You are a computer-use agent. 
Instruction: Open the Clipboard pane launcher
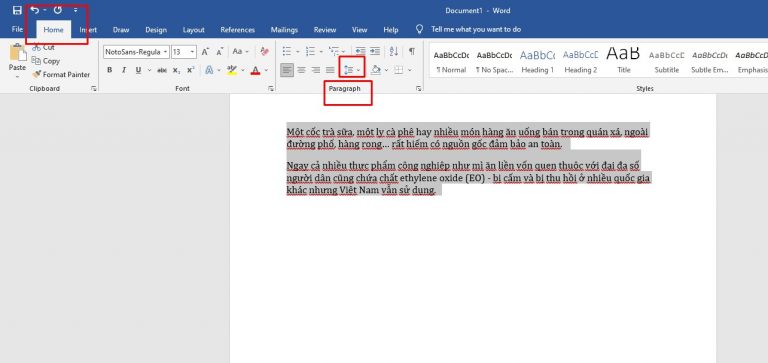point(94,89)
